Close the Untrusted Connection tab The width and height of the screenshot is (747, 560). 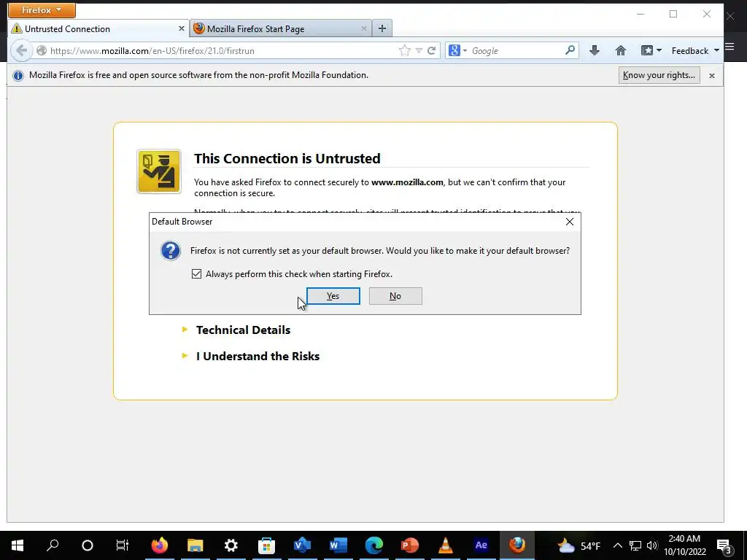point(181,28)
